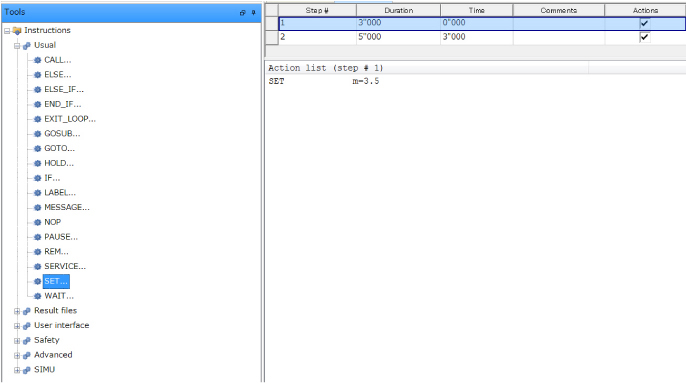The image size is (686, 385).
Task: Select the SET m=3.5 action line
Action: pyautogui.click(x=324, y=81)
